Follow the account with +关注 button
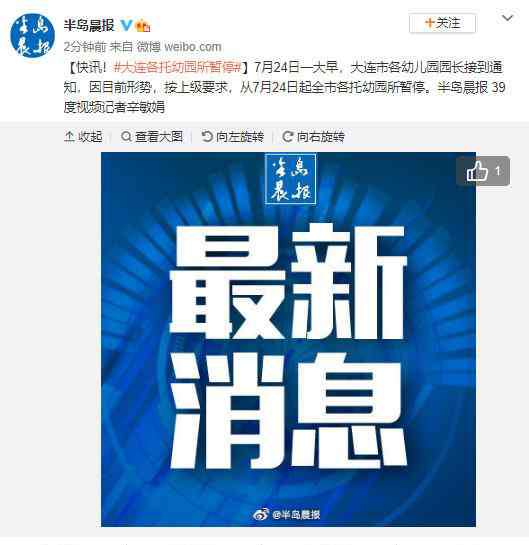This screenshot has height=545, width=529. point(442,23)
